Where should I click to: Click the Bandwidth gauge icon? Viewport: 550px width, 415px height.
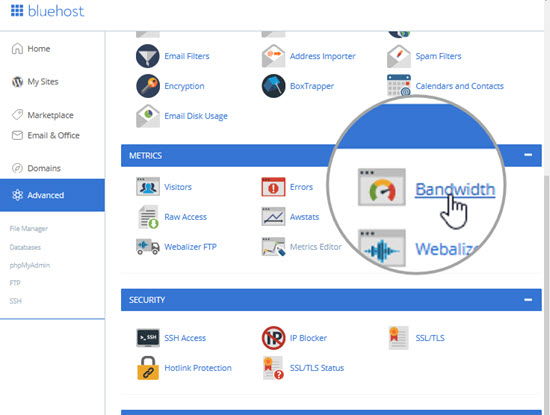coord(382,187)
